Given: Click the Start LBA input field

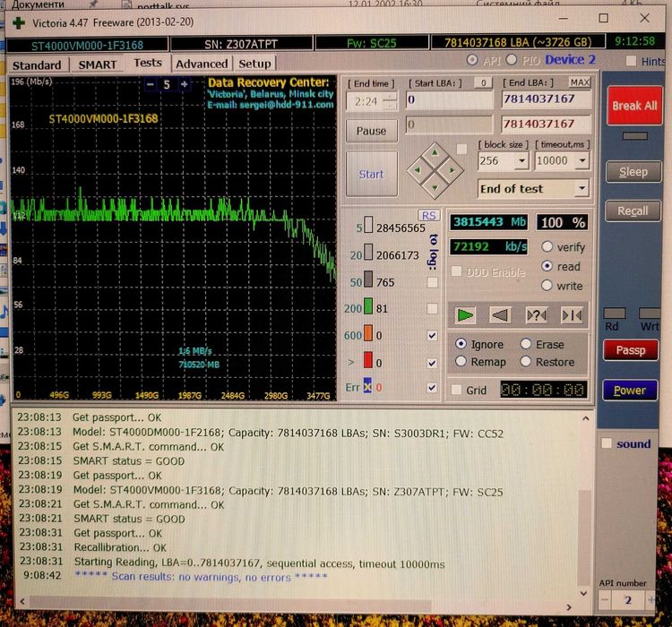Looking at the screenshot, I should 448,100.
